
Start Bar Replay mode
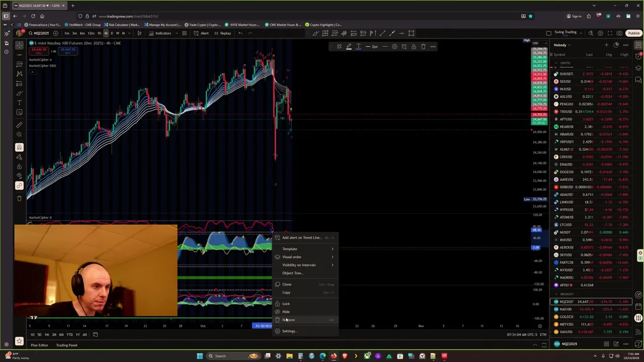click(222, 33)
